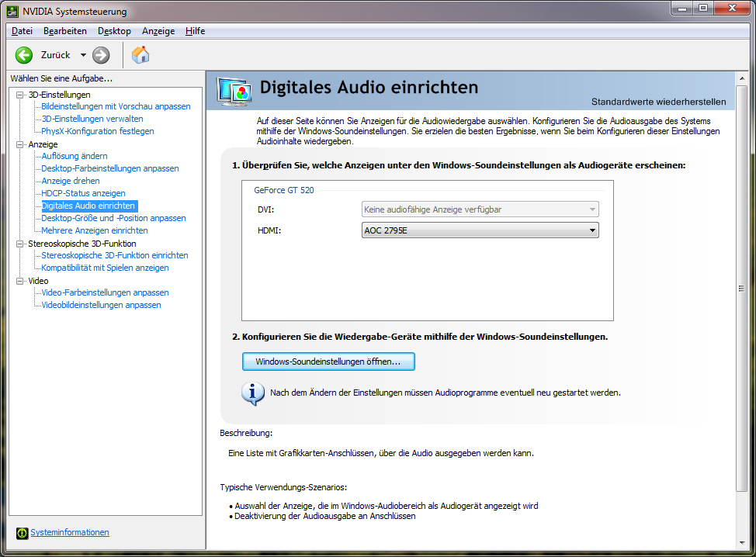The width and height of the screenshot is (756, 557).
Task: Open the Desktop menu
Action: point(114,31)
